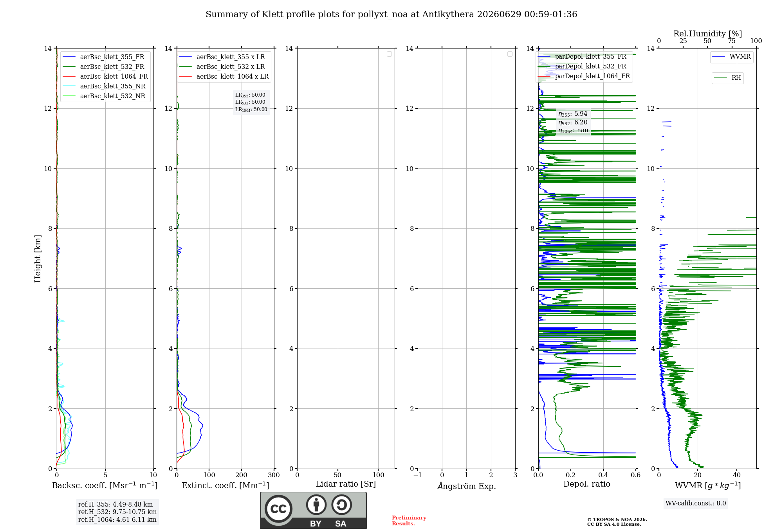
Task: Click the CC BY SA 4.0 License text
Action: [x=614, y=524]
